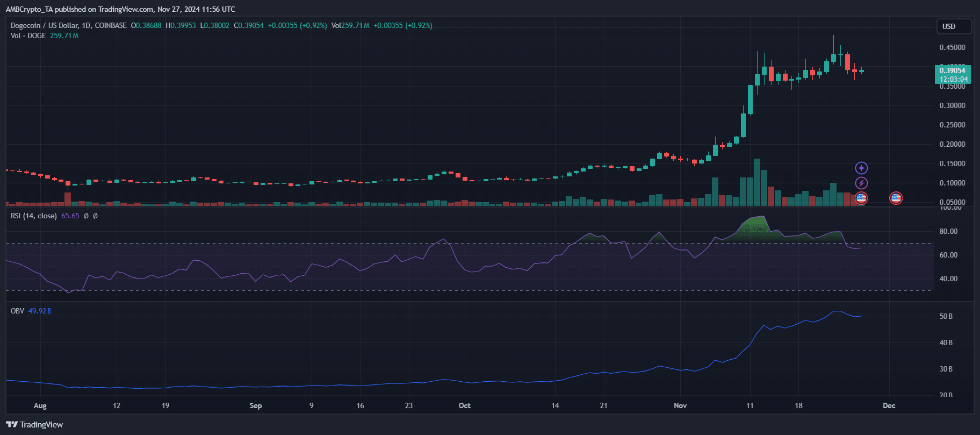Viewport: 980px width, 435px height.
Task: Click the Nov label on the time axis
Action: (680, 405)
